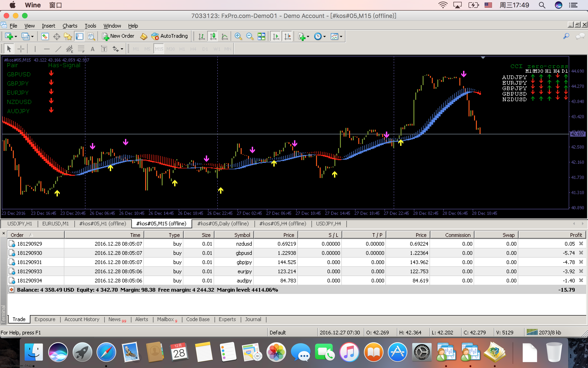Viewport: 588px width, 368px height.
Task: Open the chat bubbles icon
Action: pos(580,36)
